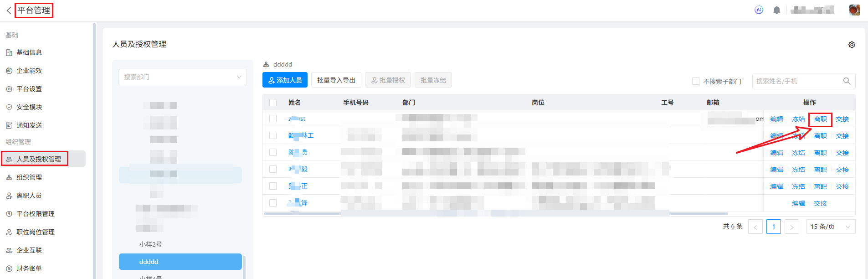Screen dimensions: 868x279
Task: Click the 搜索姓名/手机 search field
Action: [x=797, y=81]
